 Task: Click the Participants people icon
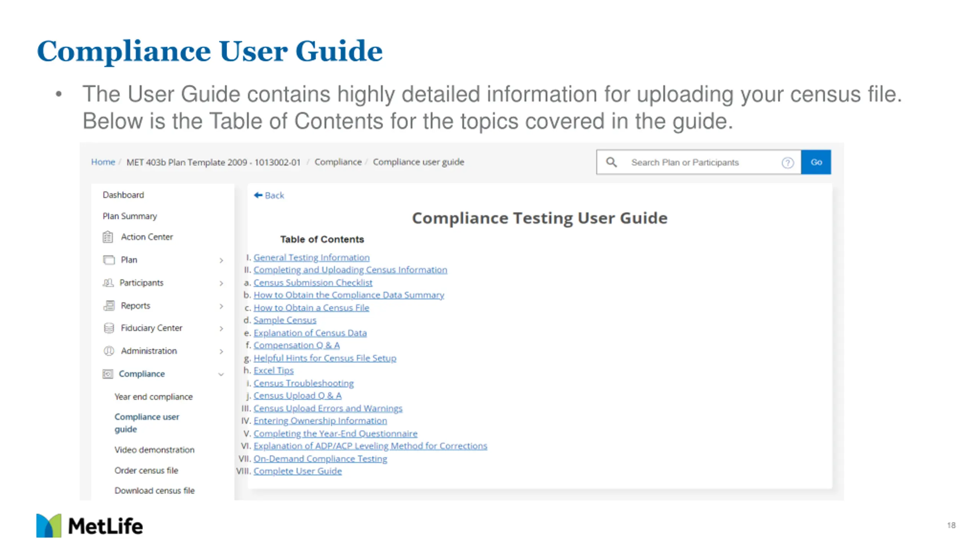108,283
